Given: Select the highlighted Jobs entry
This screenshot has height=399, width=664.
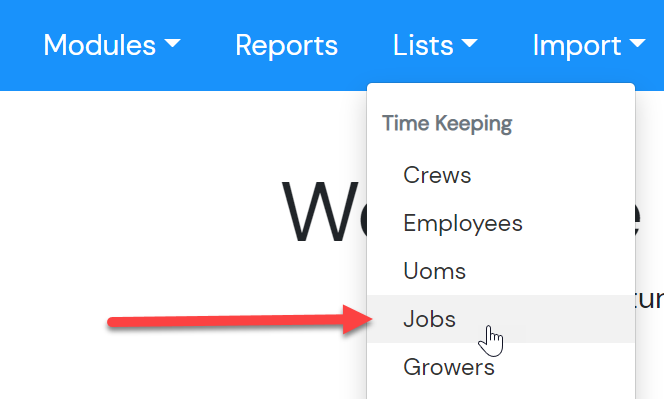Looking at the screenshot, I should tap(501, 319).
